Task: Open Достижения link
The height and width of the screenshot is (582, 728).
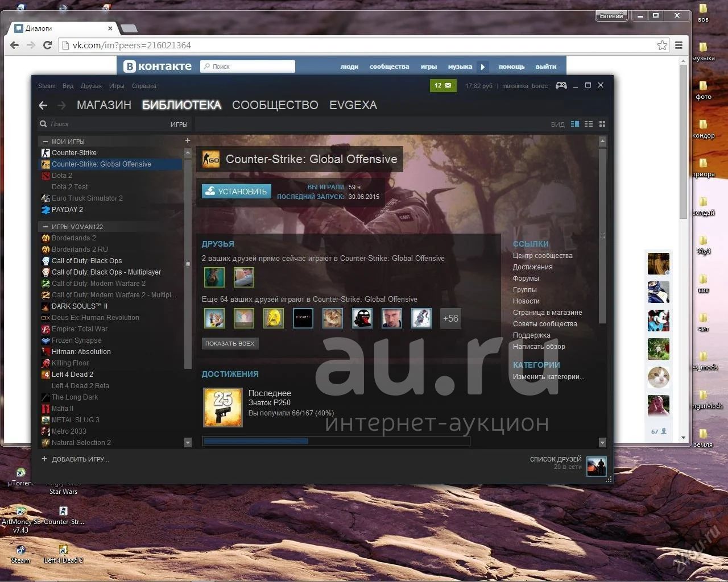Action: [x=533, y=267]
